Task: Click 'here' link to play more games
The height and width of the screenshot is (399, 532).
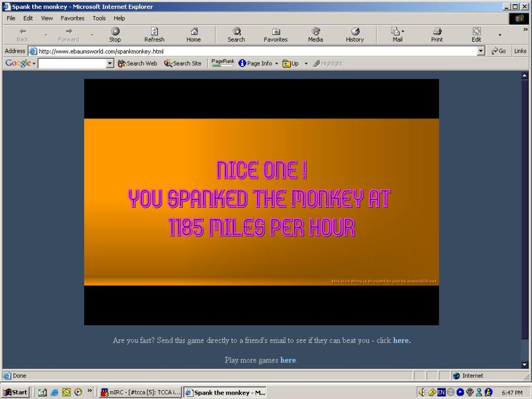Action: coord(288,360)
